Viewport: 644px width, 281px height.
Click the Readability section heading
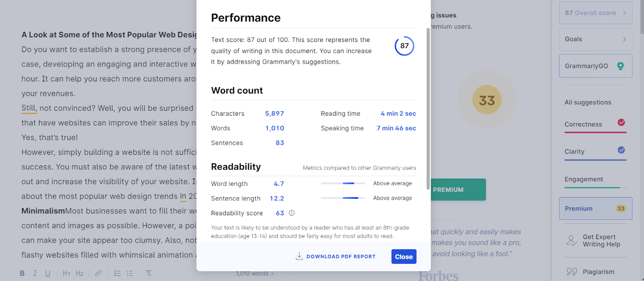[236, 167]
